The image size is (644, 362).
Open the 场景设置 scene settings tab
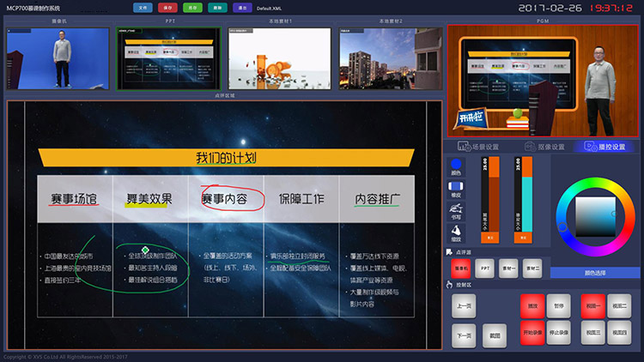(481, 147)
